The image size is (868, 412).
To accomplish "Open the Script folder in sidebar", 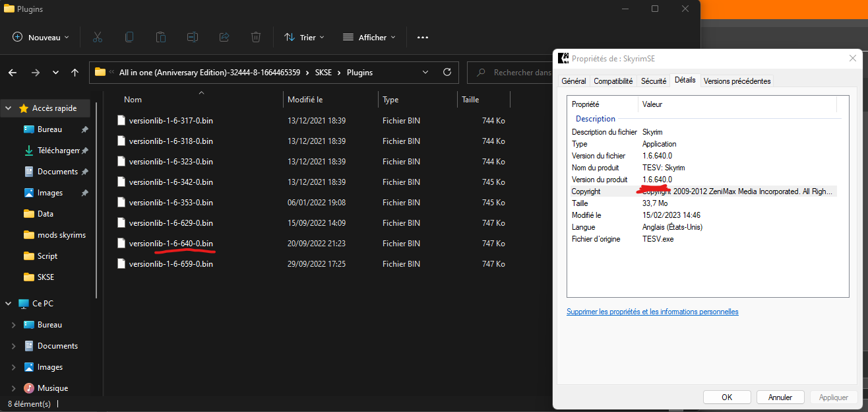I will coord(47,256).
